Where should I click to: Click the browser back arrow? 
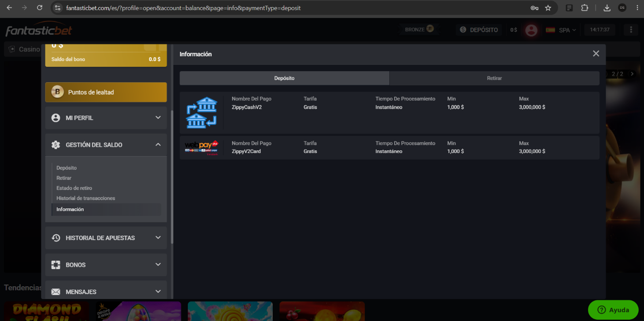[9, 8]
